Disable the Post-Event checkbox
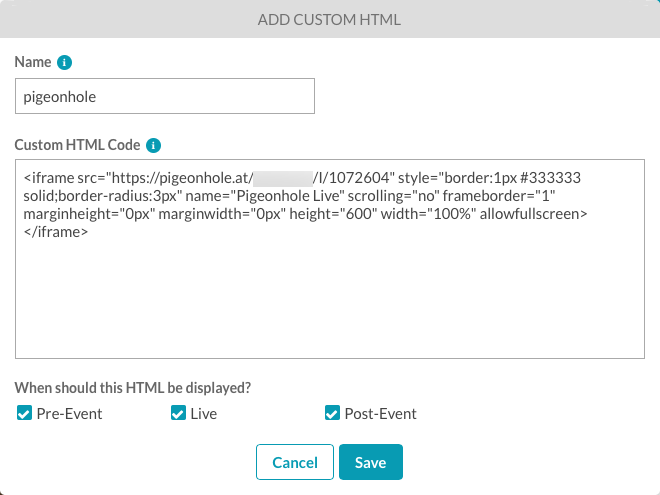This screenshot has height=495, width=660. 333,413
